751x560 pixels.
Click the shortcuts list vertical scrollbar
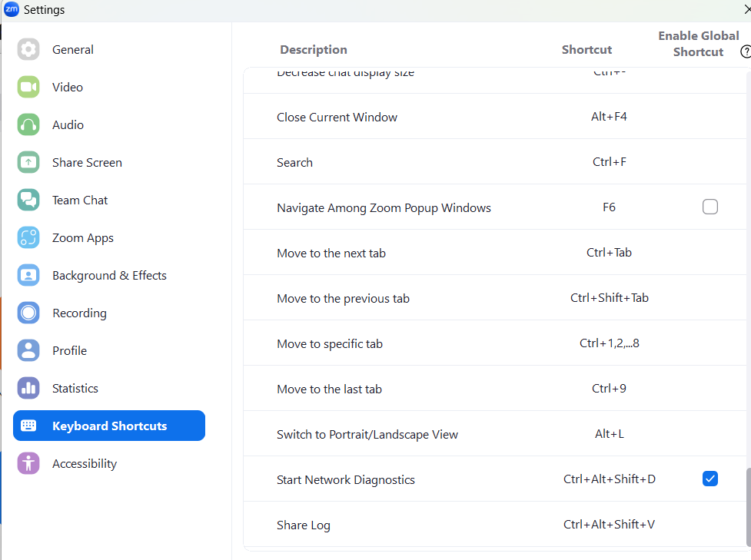746,507
